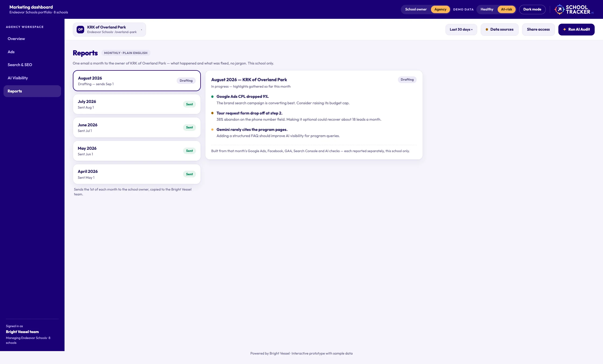
Task: Click the School Tracker logo icon
Action: click(x=559, y=9)
